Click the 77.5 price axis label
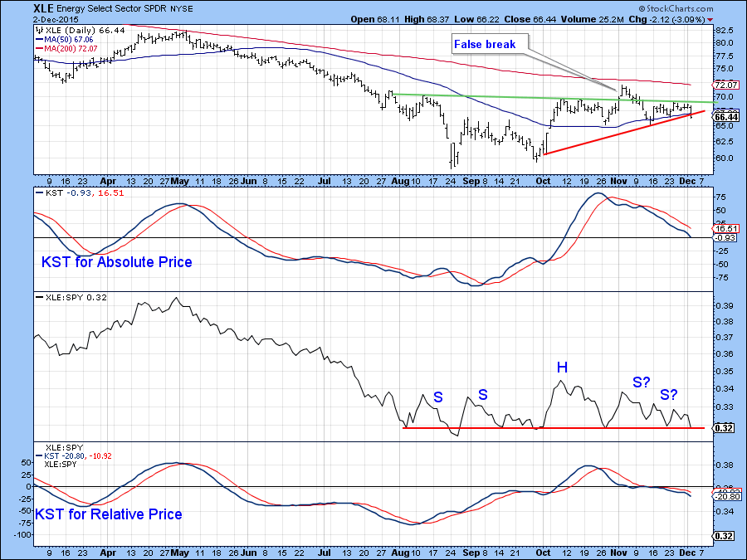Screen dimensions: 747x560 pyautogui.click(x=725, y=56)
